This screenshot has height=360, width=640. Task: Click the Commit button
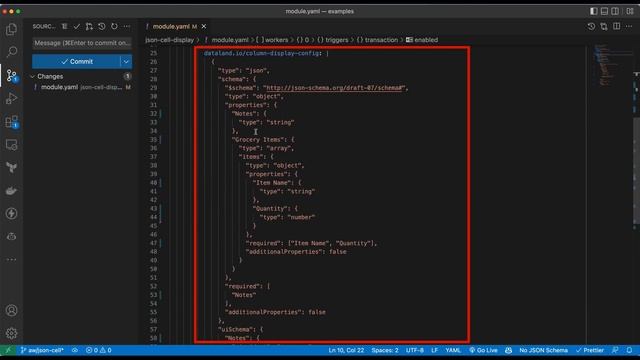[x=76, y=62]
